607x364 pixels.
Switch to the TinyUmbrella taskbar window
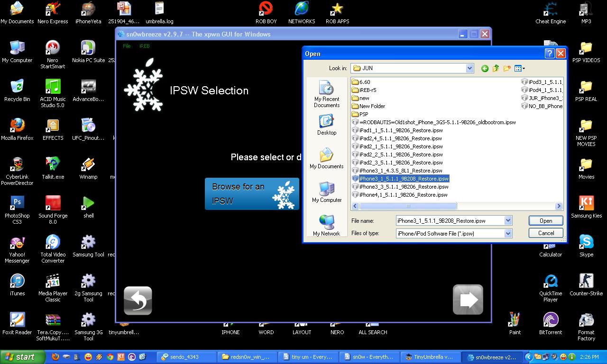point(430,357)
